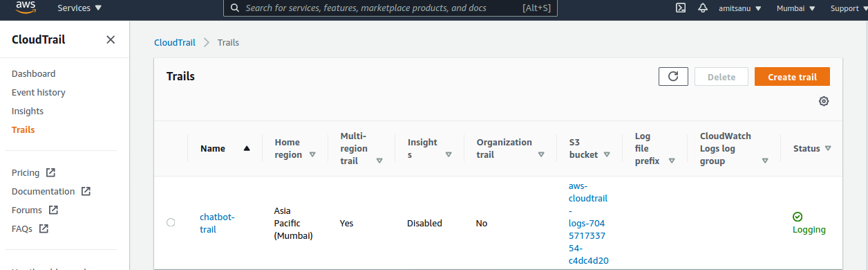Select the chatbot-trail radio button
The width and height of the screenshot is (868, 270).
(x=171, y=222)
